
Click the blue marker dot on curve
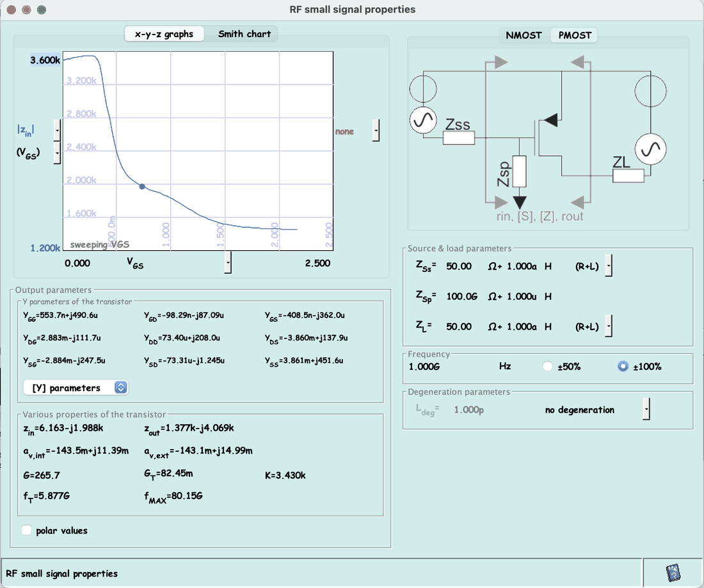tap(142, 186)
